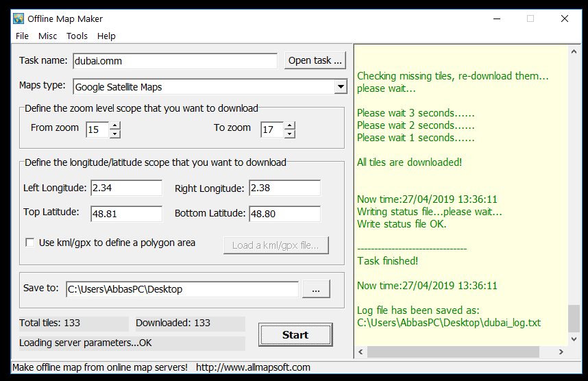Click the Left Longitude field
The height and width of the screenshot is (381, 588).
pyautogui.click(x=126, y=188)
